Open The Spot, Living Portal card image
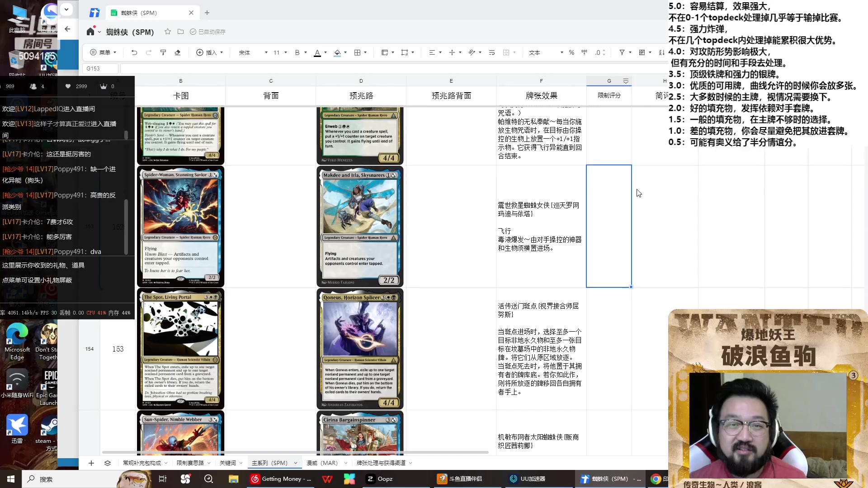The image size is (868, 488). [180, 349]
